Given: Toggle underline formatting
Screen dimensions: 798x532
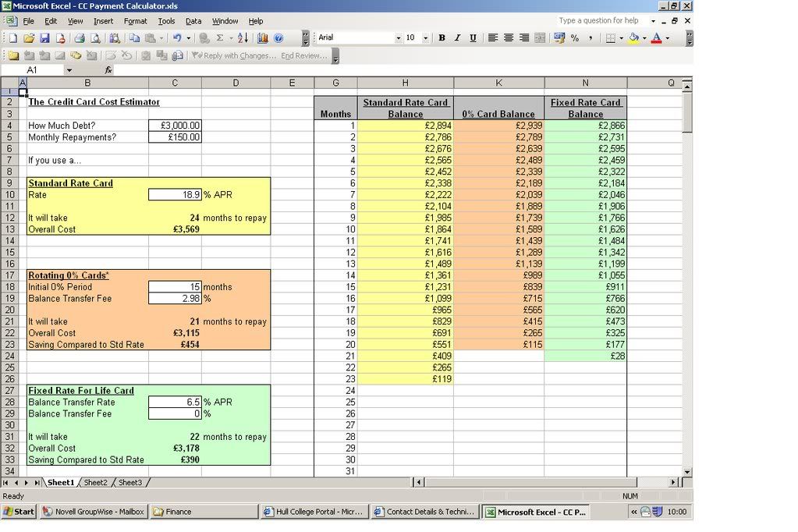Looking at the screenshot, I should [473, 37].
